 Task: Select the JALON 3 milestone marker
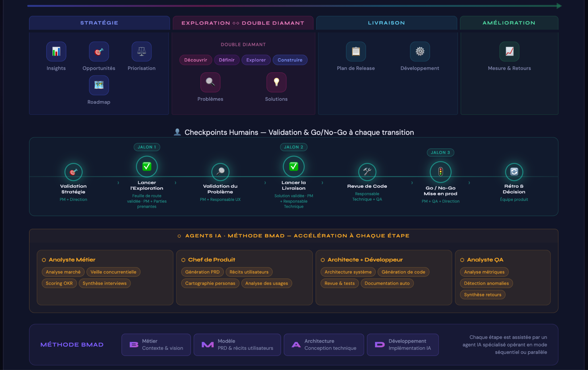440,152
